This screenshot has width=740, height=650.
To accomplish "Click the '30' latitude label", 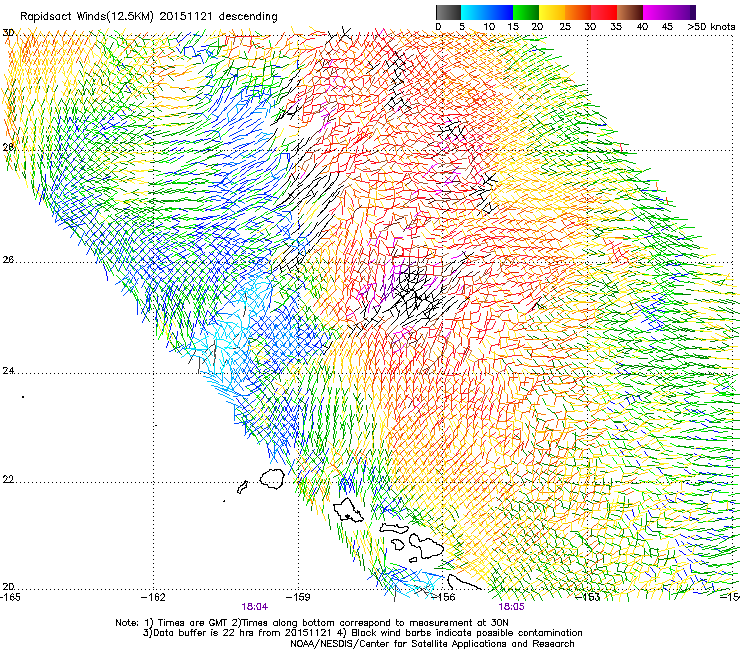I will tap(8, 33).
